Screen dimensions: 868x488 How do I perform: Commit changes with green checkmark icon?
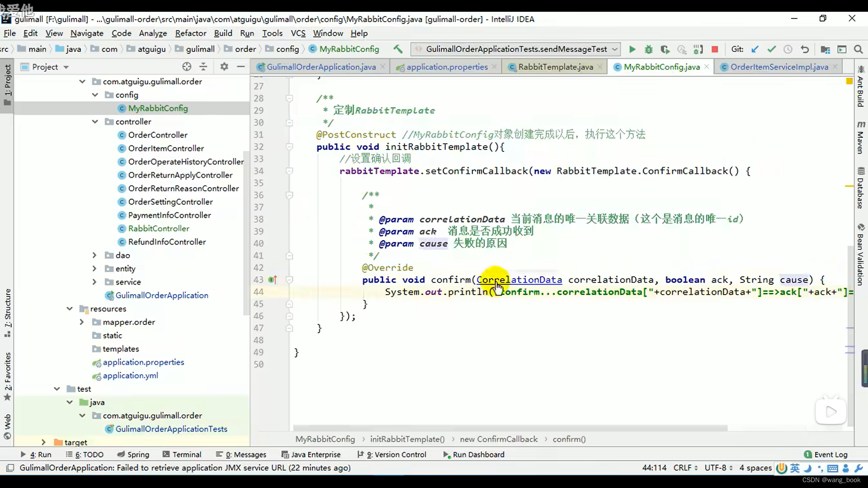tap(771, 49)
